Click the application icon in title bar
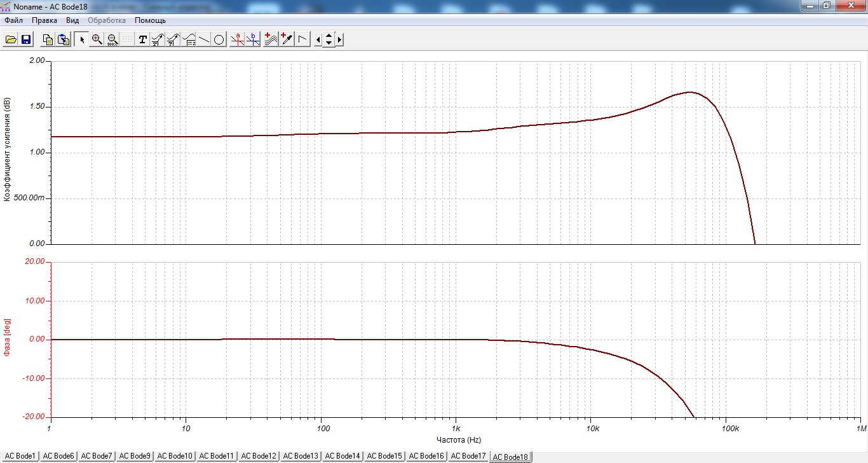Screen dimensions: 868x463 6,6
